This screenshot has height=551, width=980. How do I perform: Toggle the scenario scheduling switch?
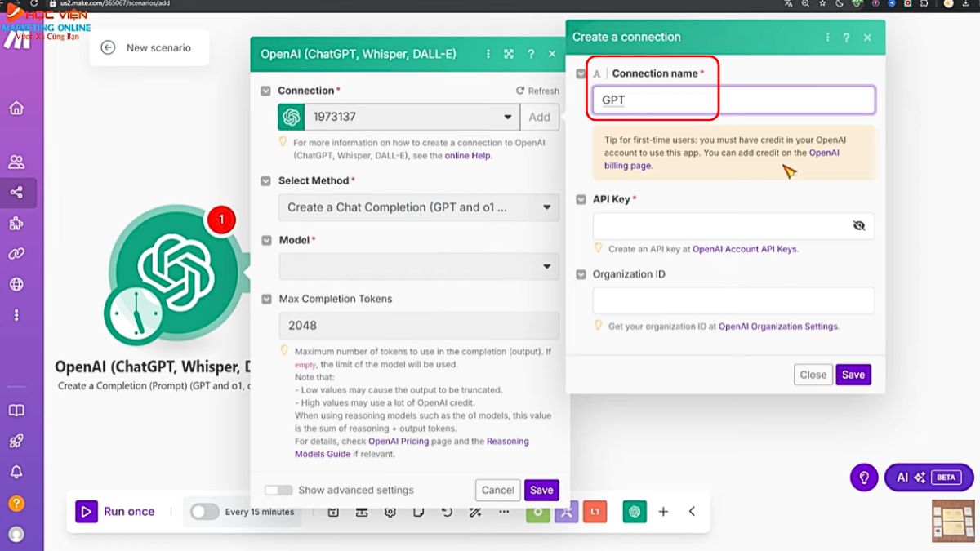click(204, 512)
